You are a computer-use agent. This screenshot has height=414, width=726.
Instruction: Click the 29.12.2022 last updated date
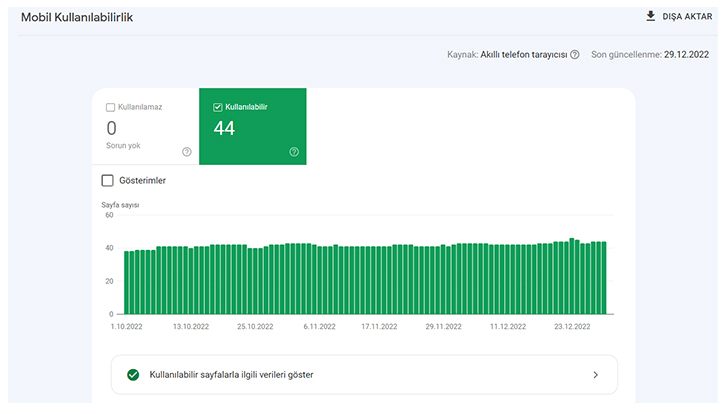(686, 55)
